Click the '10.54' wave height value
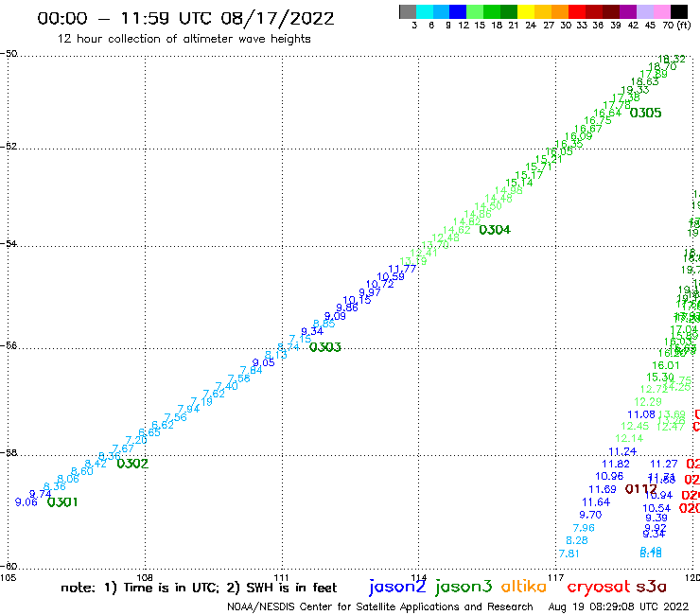 pyautogui.click(x=656, y=508)
